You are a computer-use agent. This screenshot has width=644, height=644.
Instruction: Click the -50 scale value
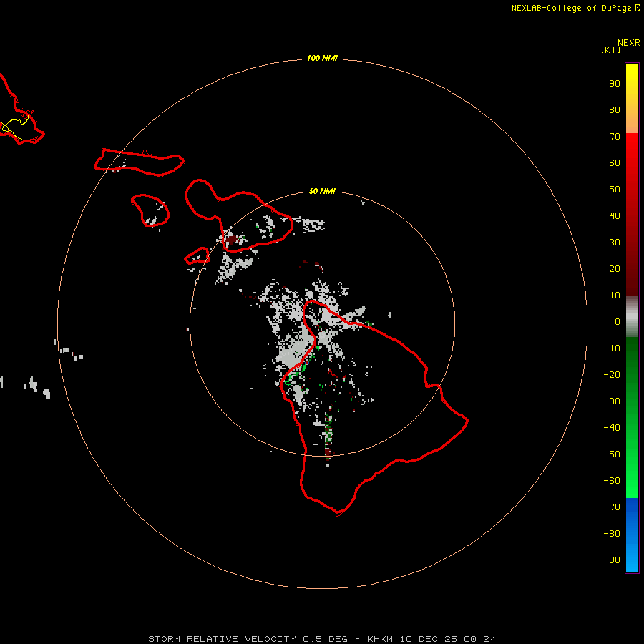pyautogui.click(x=612, y=454)
